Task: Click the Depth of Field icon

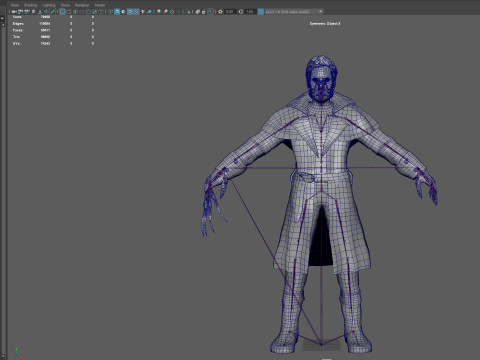Action: point(179,12)
